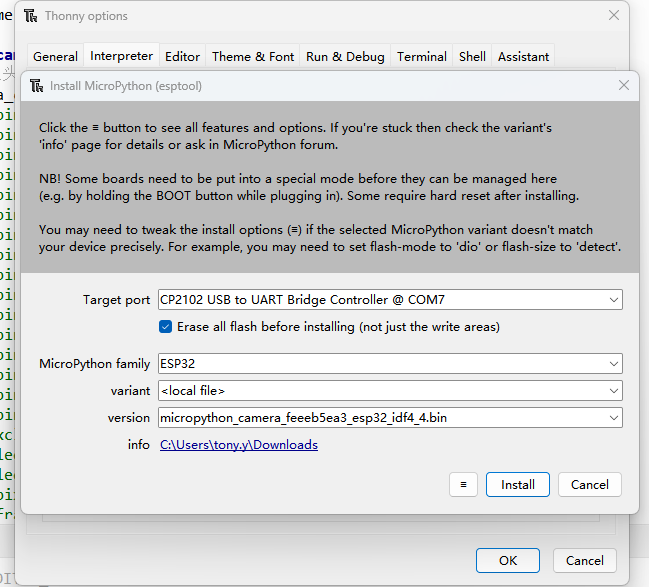Switch to the Assistant tab

523,56
